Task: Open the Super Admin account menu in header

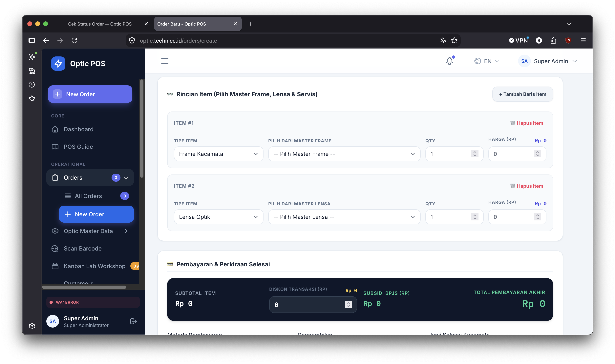Action: coord(548,61)
